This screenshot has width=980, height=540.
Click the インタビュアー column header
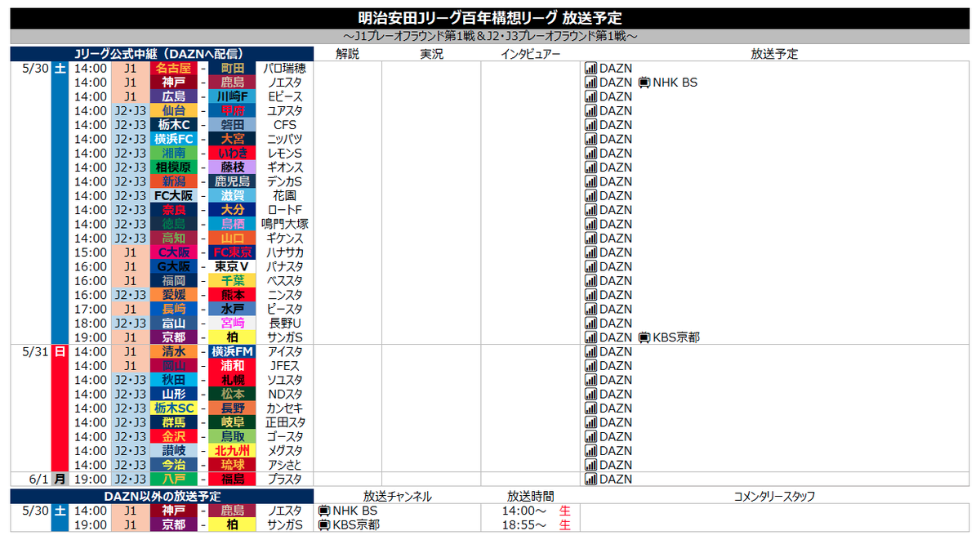[x=531, y=54]
